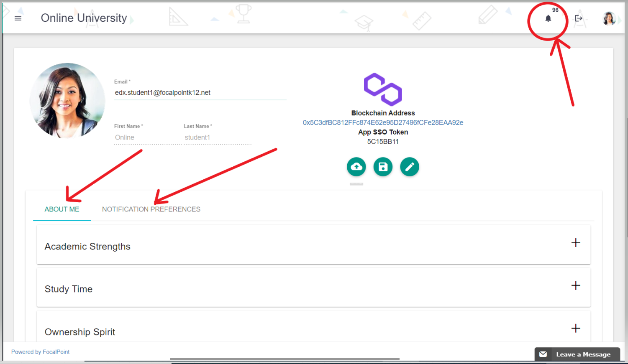
Task: Follow the Powered by FocalPoint link
Action: tap(41, 352)
